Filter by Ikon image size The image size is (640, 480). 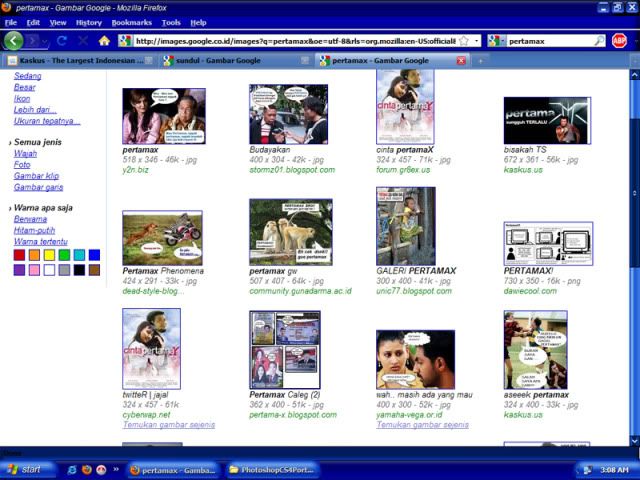22,99
